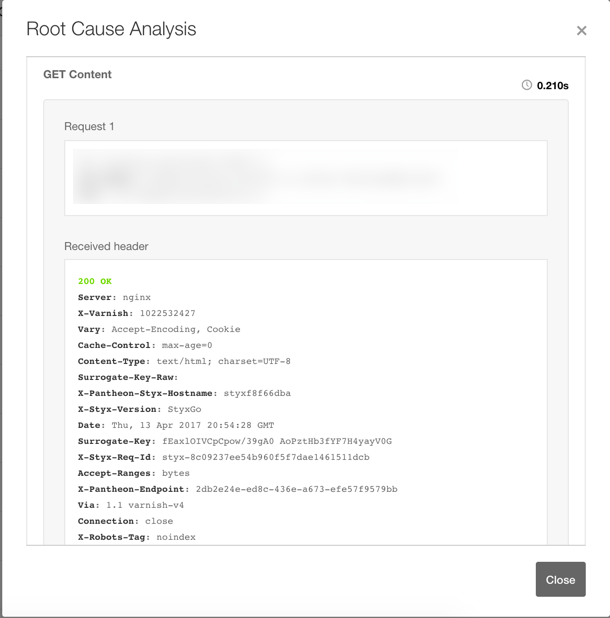
Task: Click the Surrogate-Key value line
Action: [277, 441]
